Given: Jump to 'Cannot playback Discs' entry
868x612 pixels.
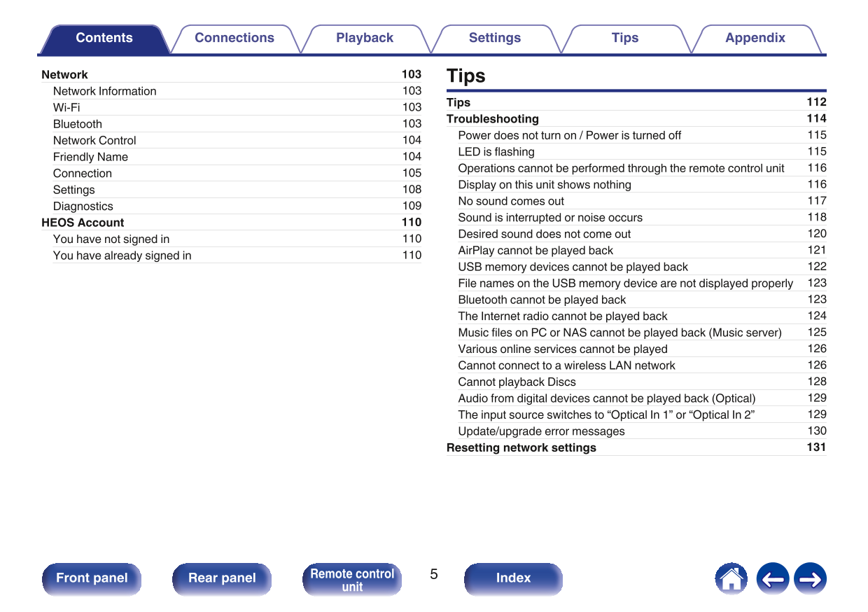Looking at the screenshot, I should (517, 382).
